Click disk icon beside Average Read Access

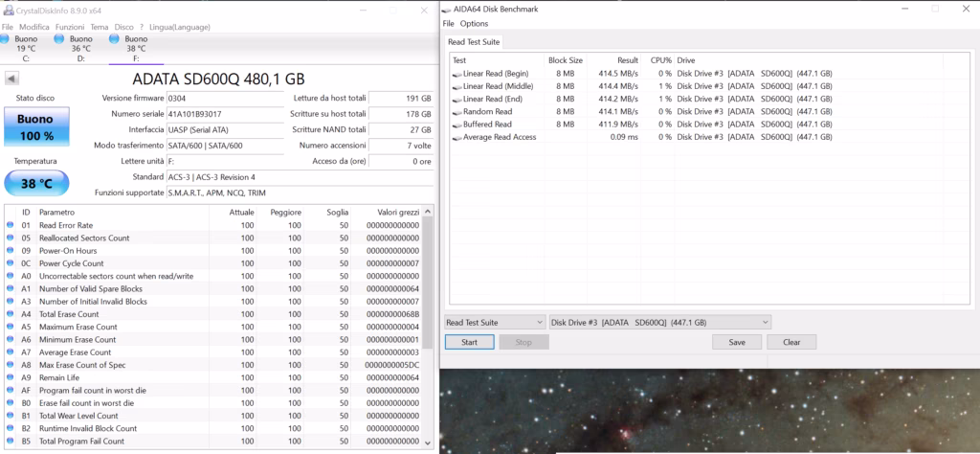pyautogui.click(x=457, y=137)
